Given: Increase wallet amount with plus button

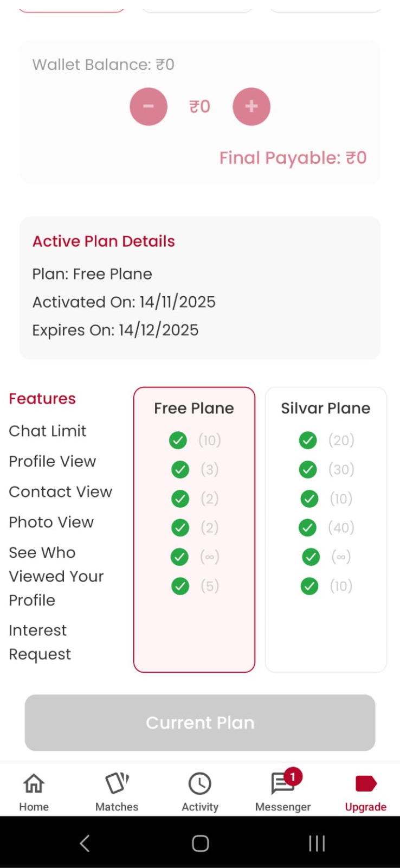Looking at the screenshot, I should [x=251, y=106].
